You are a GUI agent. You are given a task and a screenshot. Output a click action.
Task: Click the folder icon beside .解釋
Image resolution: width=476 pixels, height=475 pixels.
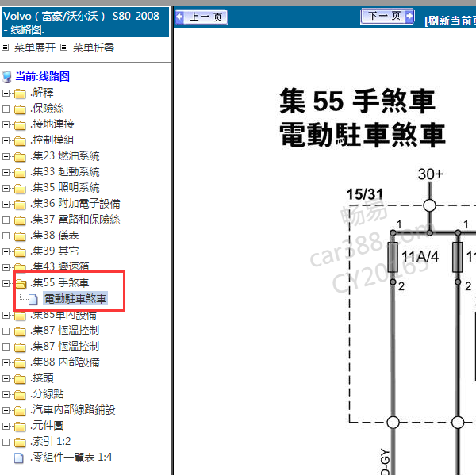point(20,94)
